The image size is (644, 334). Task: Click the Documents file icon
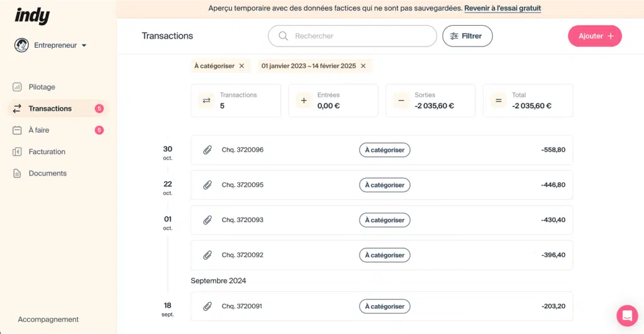click(17, 173)
